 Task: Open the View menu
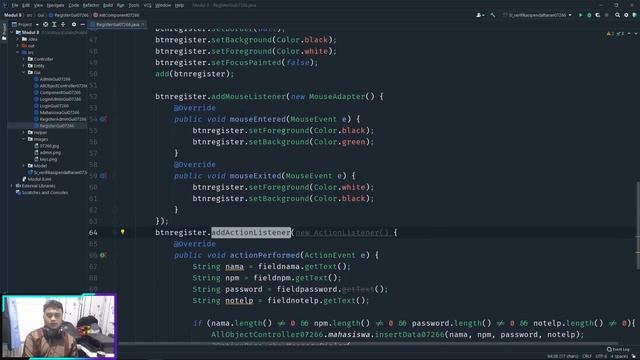(38, 5)
